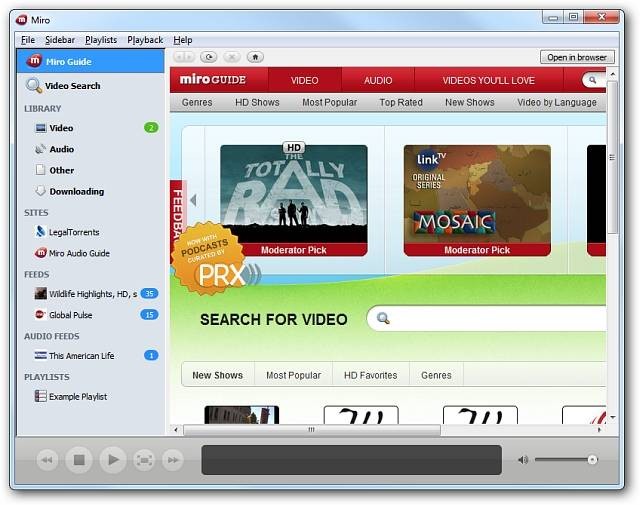Click the home button in browser toolbar
This screenshot has width=640, height=505.
256,57
